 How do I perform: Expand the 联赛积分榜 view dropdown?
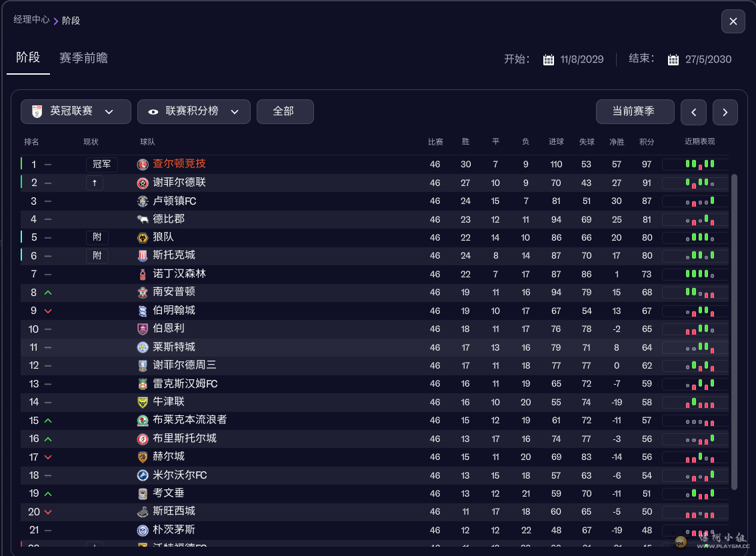tap(194, 111)
